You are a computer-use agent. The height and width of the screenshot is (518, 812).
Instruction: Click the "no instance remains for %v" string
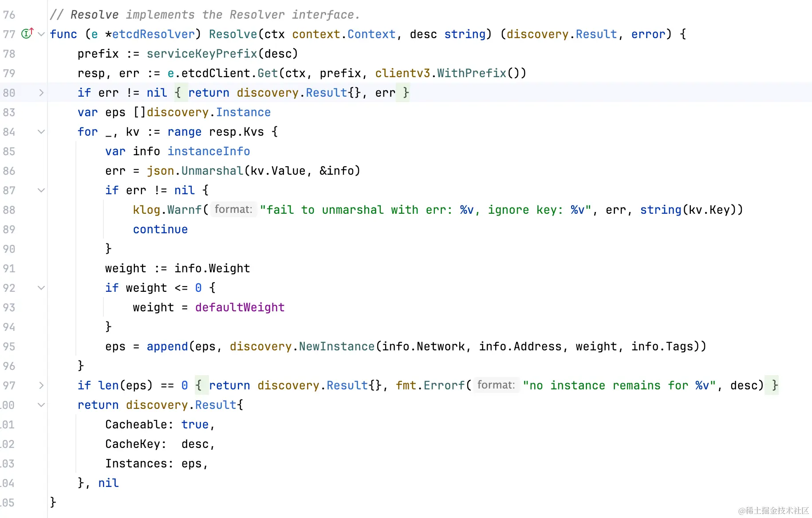pos(619,385)
